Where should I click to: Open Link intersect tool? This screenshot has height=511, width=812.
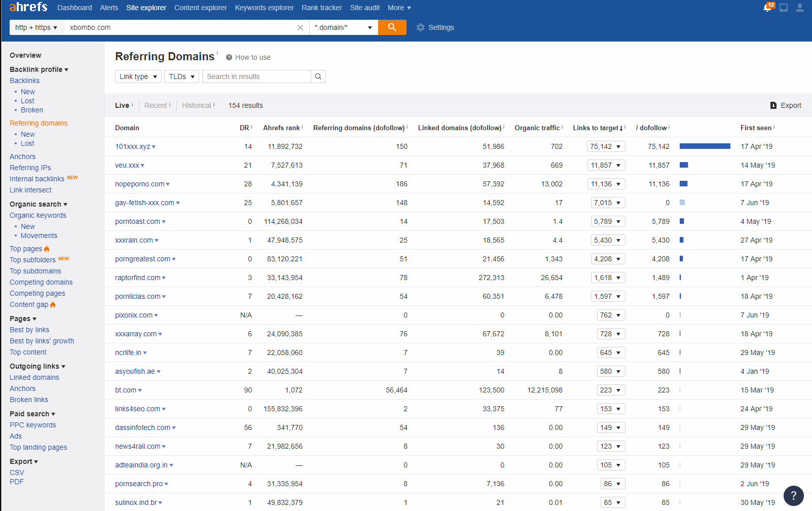pos(30,190)
